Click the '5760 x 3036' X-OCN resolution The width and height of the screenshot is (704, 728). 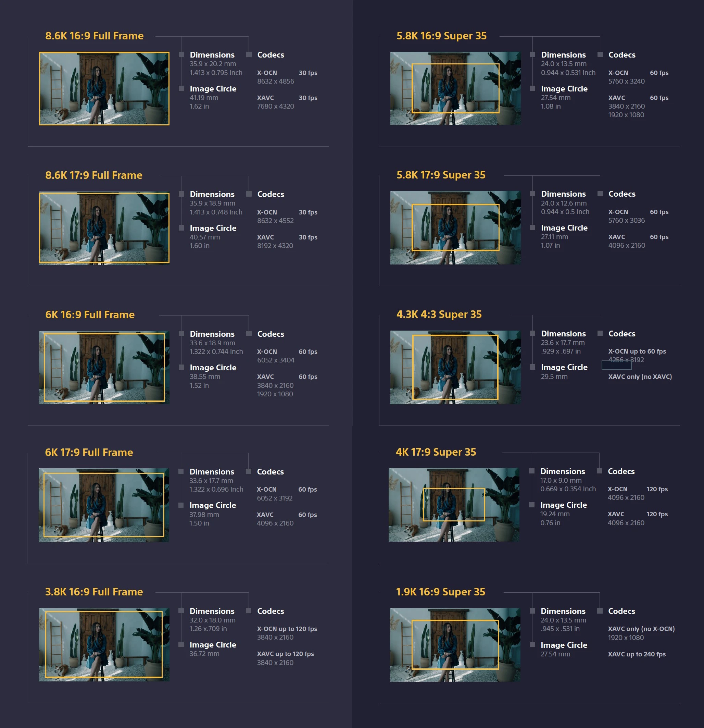point(626,220)
